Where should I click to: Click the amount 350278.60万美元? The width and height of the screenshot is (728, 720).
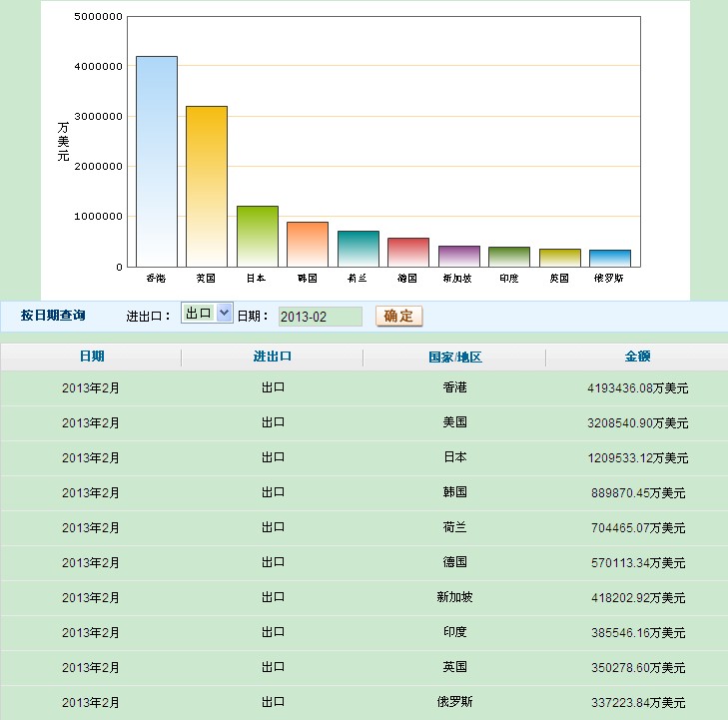[x=638, y=667]
